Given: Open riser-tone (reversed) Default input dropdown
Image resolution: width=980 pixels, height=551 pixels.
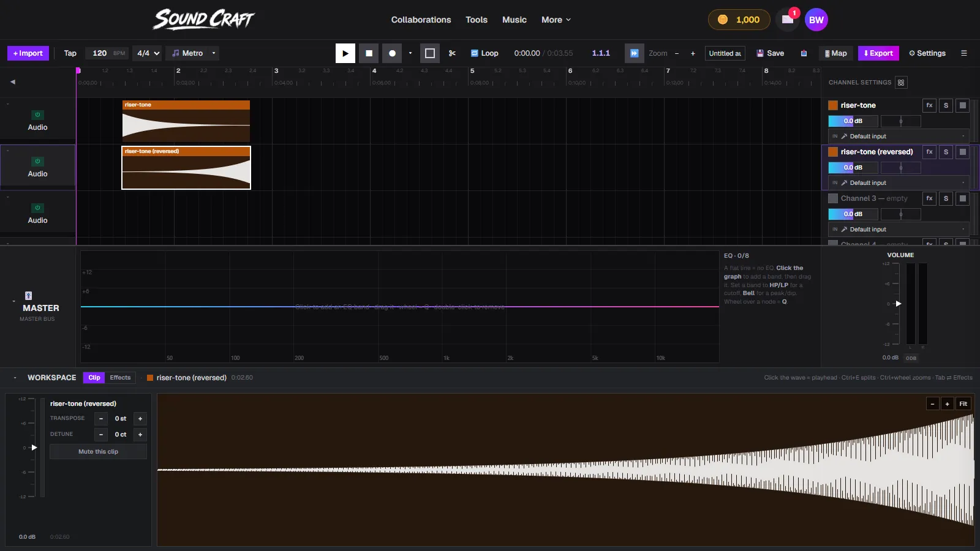Looking at the screenshot, I should (899, 183).
